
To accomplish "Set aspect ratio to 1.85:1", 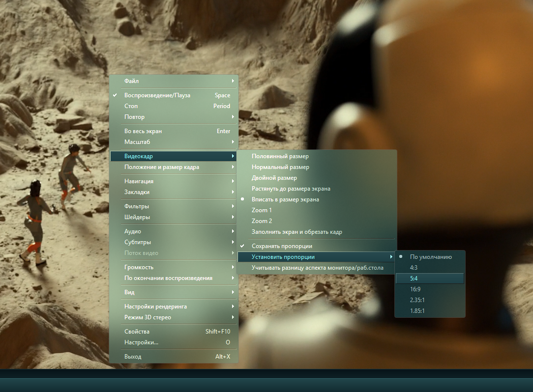I will tap(430, 311).
